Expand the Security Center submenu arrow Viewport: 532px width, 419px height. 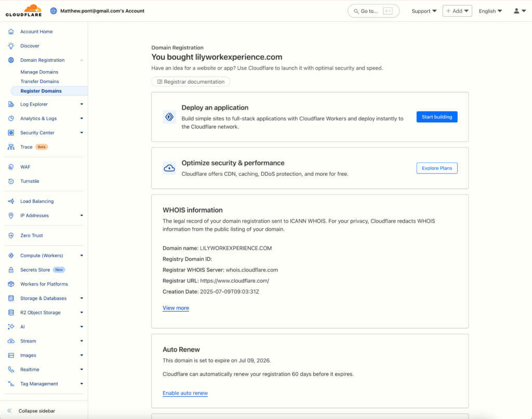coord(82,133)
